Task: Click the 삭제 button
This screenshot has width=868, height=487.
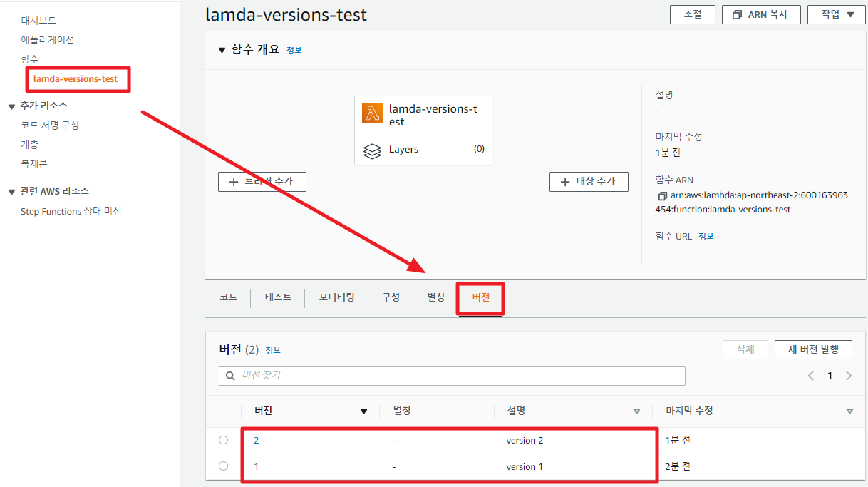Action: point(745,349)
